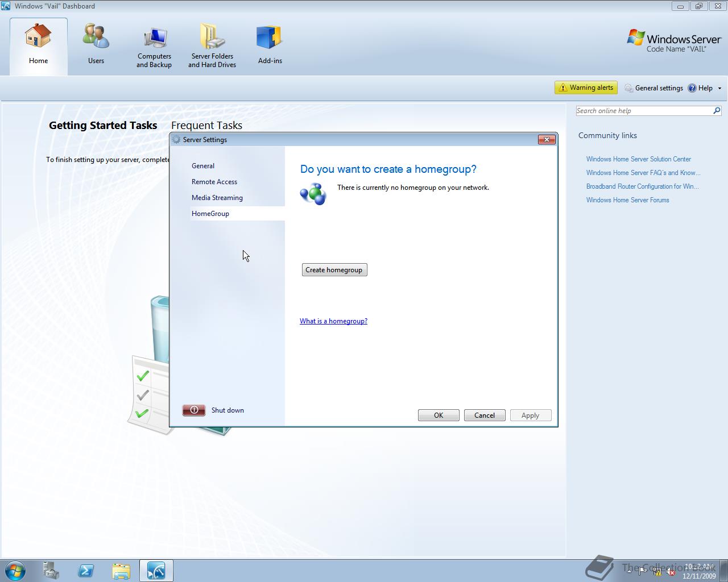Select General in Server Settings
This screenshot has height=582, width=728.
203,166
